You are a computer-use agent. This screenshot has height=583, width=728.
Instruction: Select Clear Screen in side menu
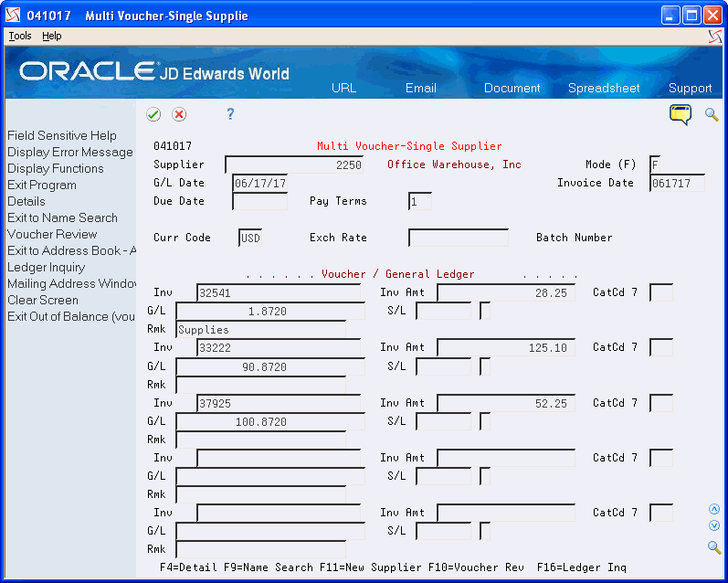click(43, 300)
